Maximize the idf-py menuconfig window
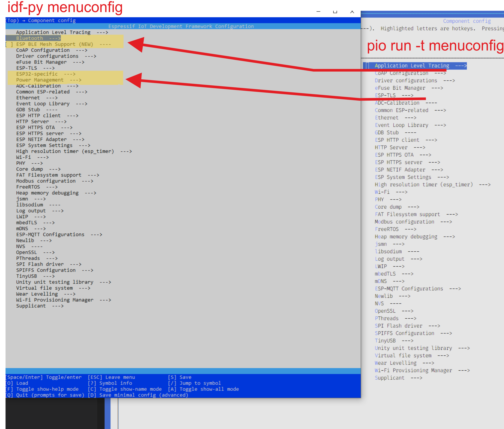The image size is (504, 429). click(x=335, y=12)
